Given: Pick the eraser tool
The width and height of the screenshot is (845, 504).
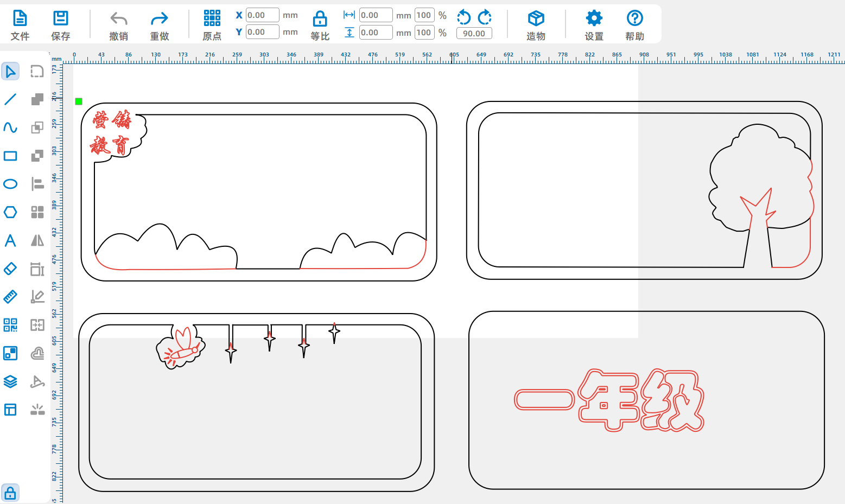Looking at the screenshot, I should click(10, 269).
